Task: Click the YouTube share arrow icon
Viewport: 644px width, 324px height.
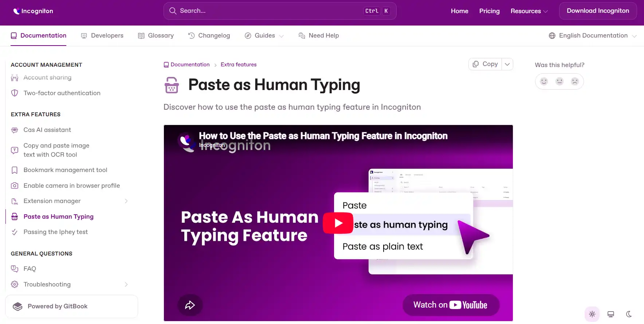Action: point(190,305)
